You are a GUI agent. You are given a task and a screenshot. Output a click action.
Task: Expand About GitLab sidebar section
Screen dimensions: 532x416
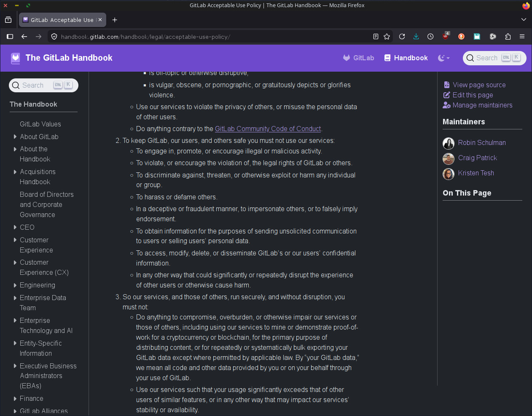pyautogui.click(x=15, y=137)
